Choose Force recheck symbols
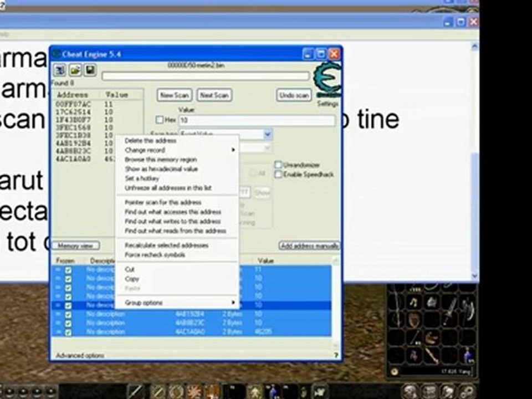 tap(155, 255)
